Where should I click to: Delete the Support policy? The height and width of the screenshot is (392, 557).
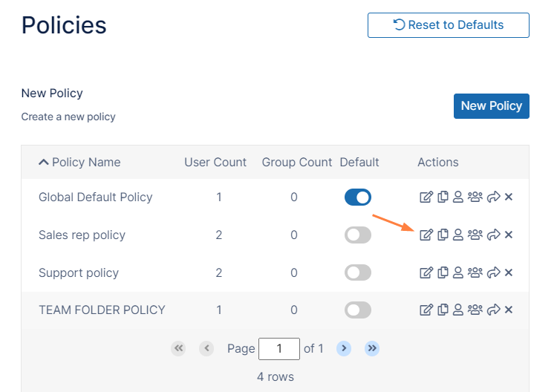[x=509, y=272]
